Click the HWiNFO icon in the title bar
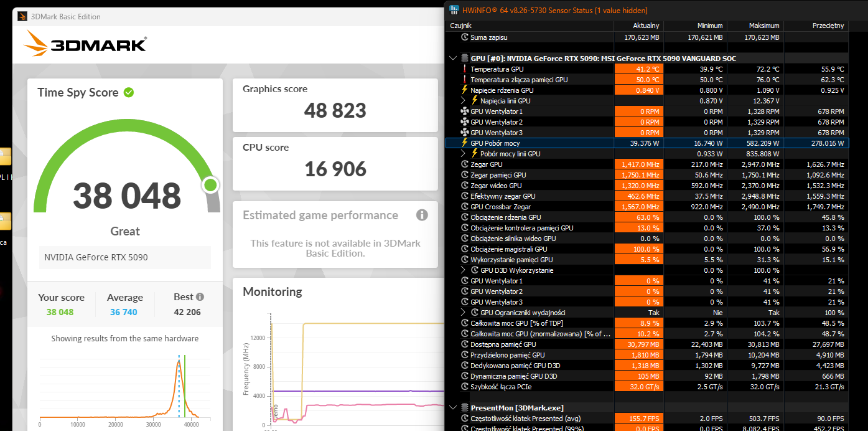Screen dimensions: 868x431 [x=454, y=11]
